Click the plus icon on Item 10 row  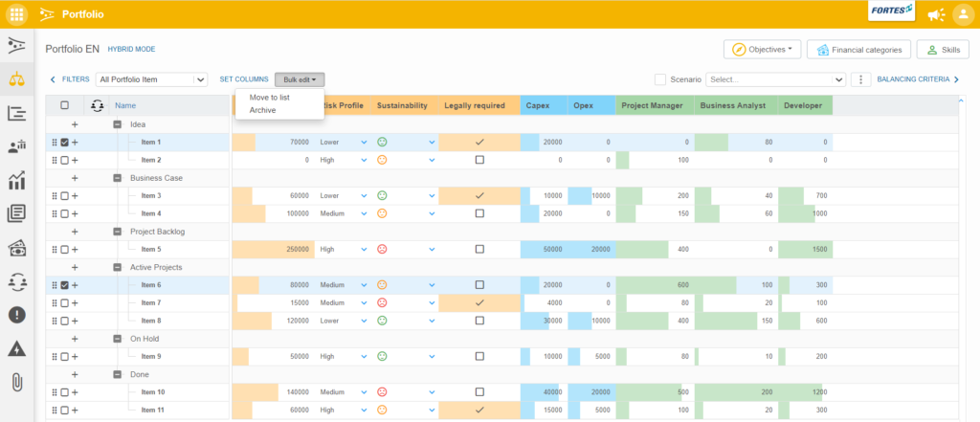75,392
